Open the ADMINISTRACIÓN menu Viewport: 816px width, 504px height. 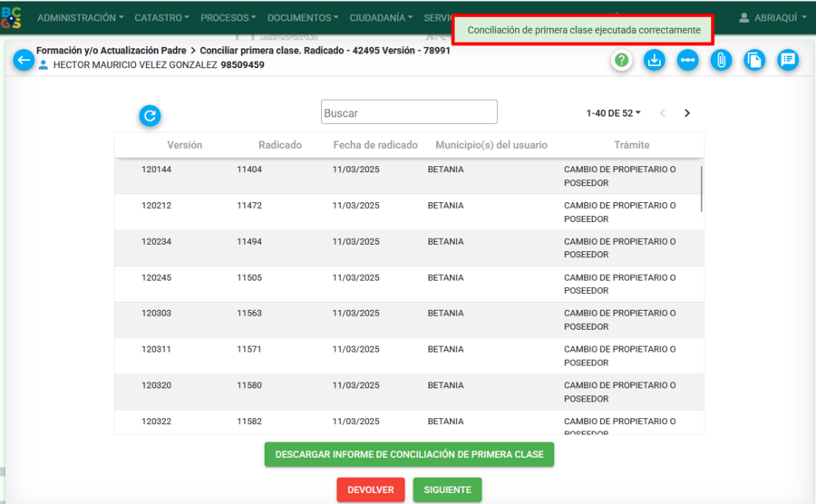click(80, 18)
